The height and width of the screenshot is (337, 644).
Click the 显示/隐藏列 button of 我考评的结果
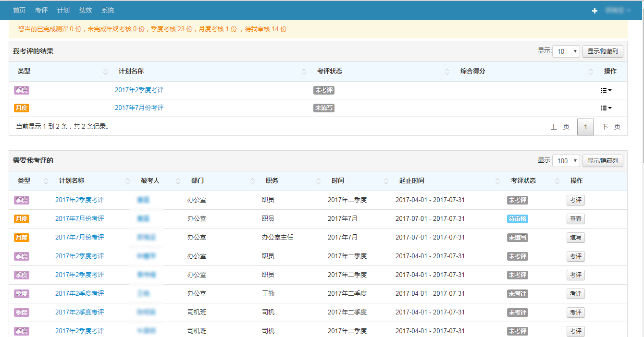(602, 51)
